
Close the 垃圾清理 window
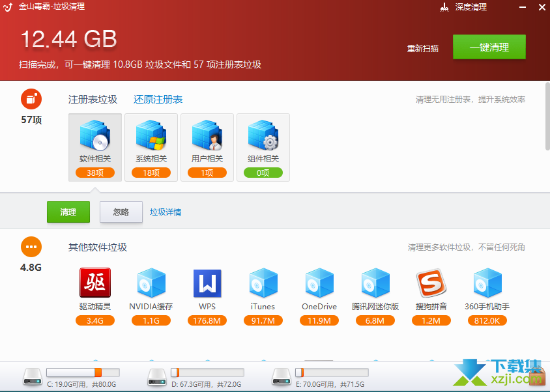(x=542, y=7)
